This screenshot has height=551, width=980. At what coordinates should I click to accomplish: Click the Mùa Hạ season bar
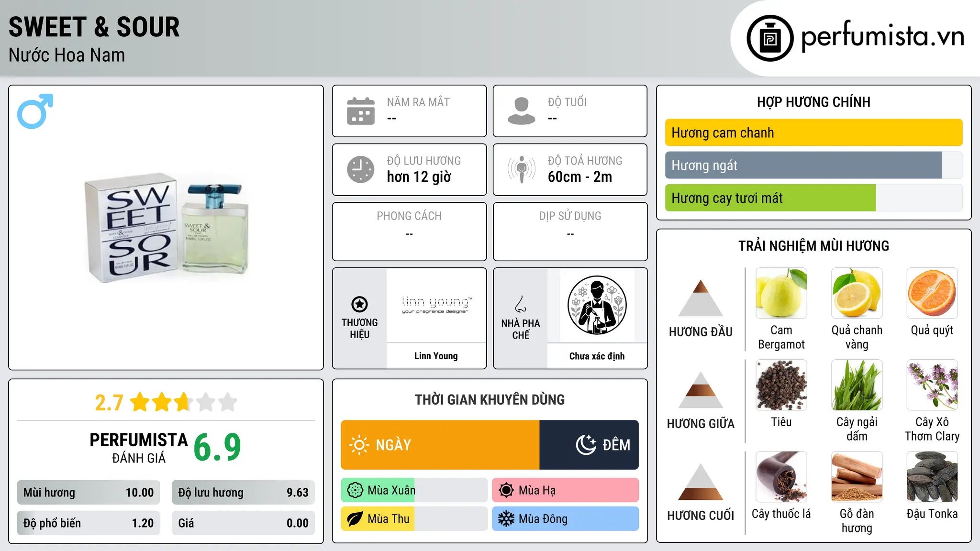[565, 490]
